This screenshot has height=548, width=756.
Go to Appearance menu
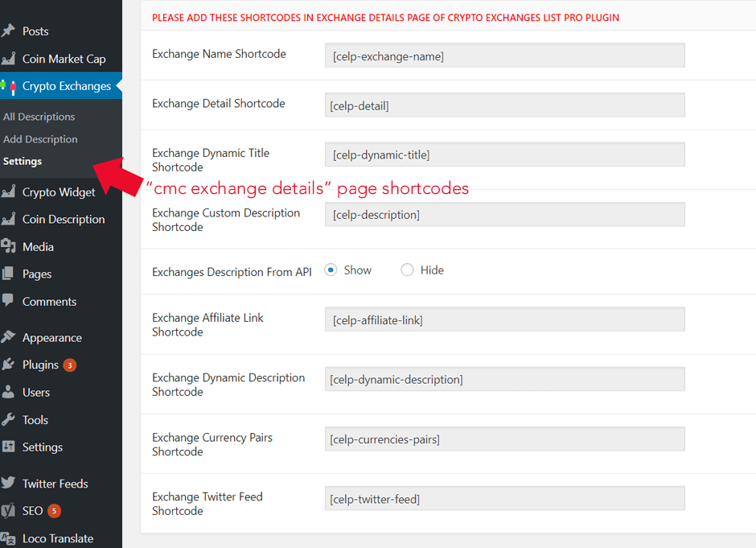[x=51, y=338]
